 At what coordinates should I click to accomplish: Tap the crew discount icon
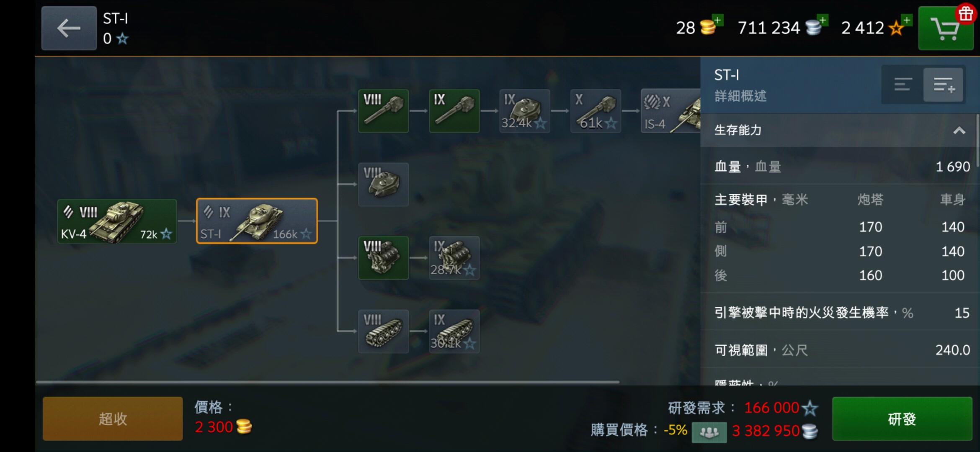click(x=709, y=432)
